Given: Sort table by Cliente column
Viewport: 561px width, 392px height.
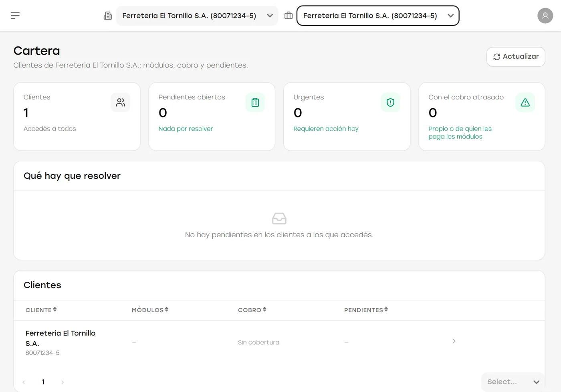Looking at the screenshot, I should tap(41, 310).
